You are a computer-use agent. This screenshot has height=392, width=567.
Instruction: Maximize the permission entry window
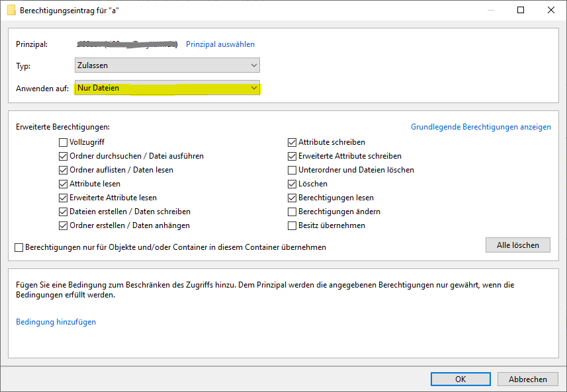pyautogui.click(x=521, y=11)
